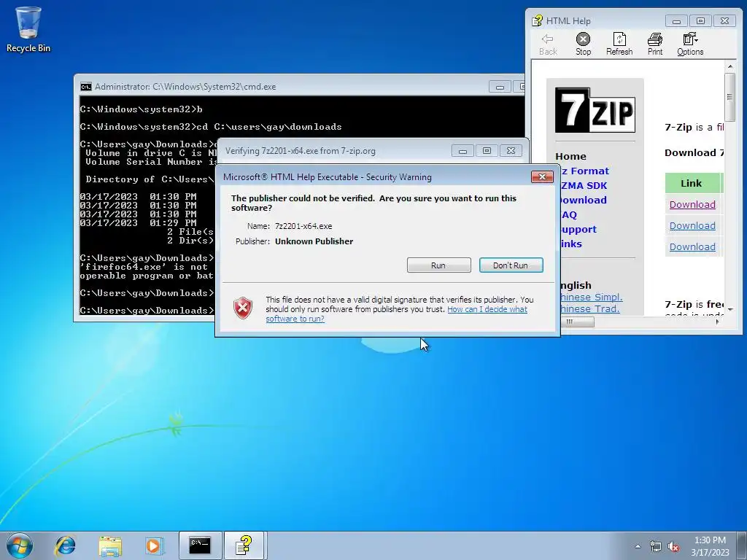This screenshot has height=560, width=747.
Task: Click the 'Unknown Publisher' text
Action: coord(314,241)
